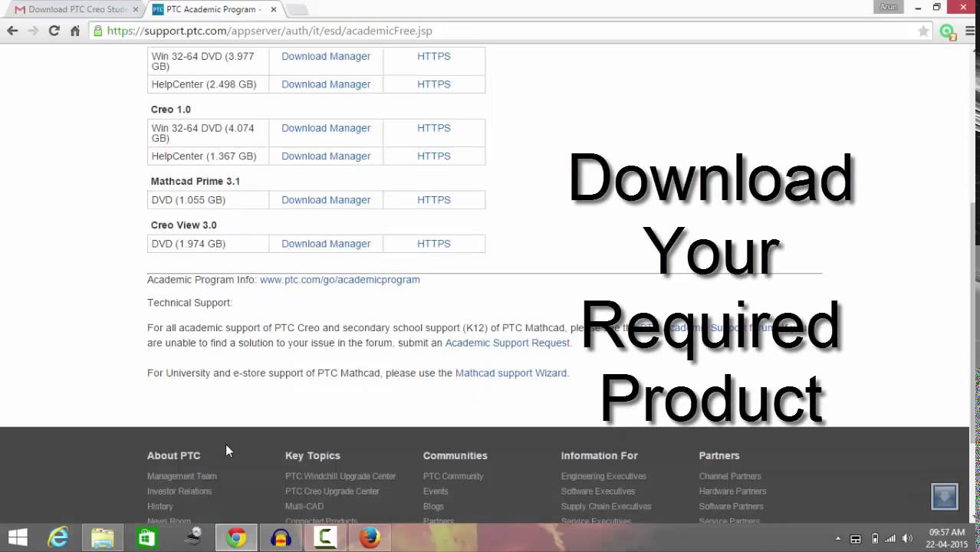The height and width of the screenshot is (552, 980).
Task: Click Download Manager for HelpCenter 2.498 GB
Action: point(325,84)
